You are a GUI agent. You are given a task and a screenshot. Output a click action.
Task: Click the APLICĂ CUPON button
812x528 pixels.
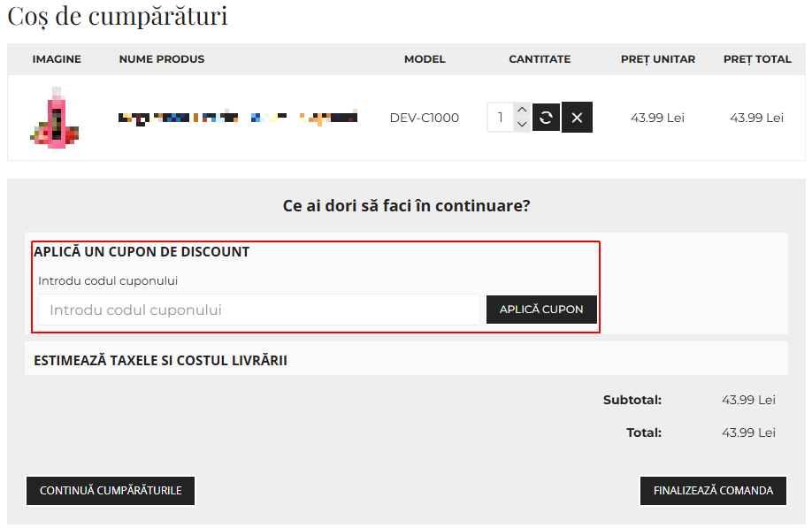coord(541,310)
